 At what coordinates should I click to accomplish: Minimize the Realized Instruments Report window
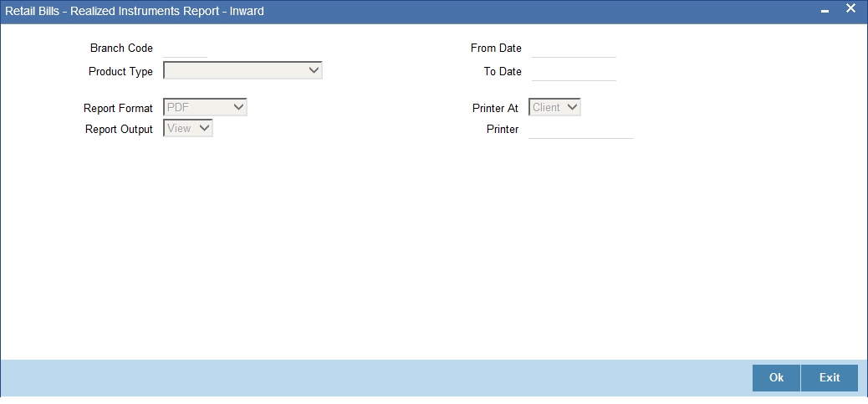(825, 11)
